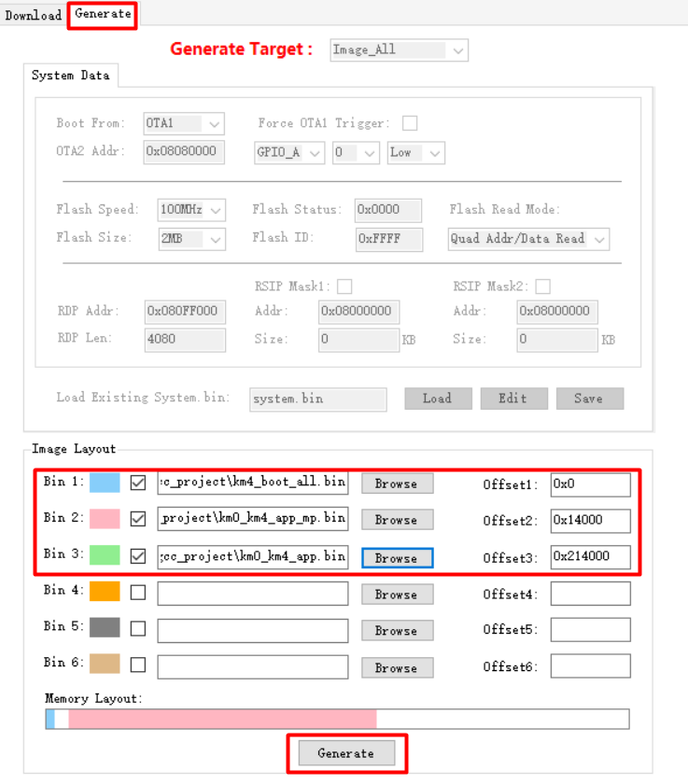Screen dimensions: 688x784
Task: Browse for the Bin 2 file
Action: (398, 520)
